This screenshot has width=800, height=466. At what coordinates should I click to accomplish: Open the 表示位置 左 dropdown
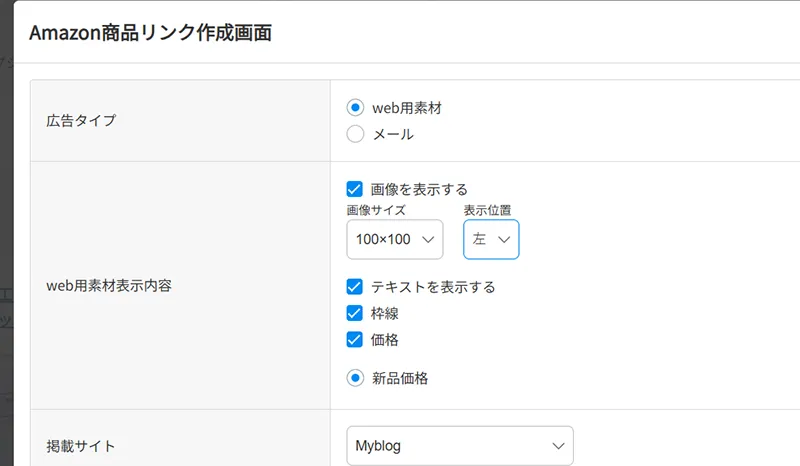[491, 239]
